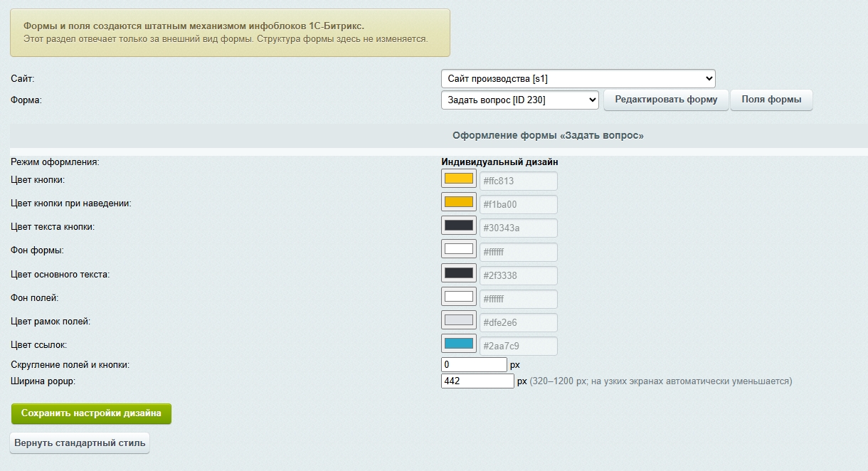
Task: Click the #30343a hex code field
Action: [x=519, y=228]
